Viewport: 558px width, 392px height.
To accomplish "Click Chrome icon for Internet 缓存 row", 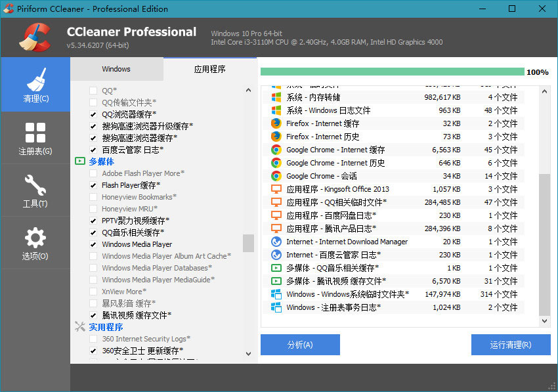I will coord(276,150).
